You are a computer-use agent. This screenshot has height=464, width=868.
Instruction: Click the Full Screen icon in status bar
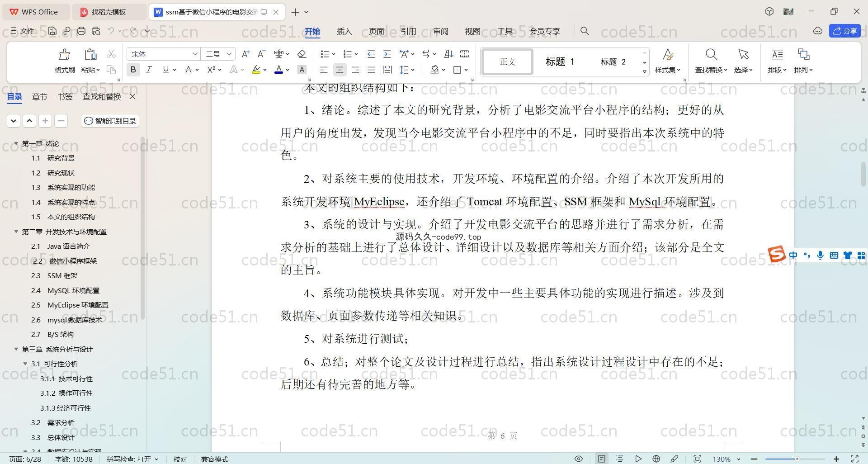click(855, 459)
